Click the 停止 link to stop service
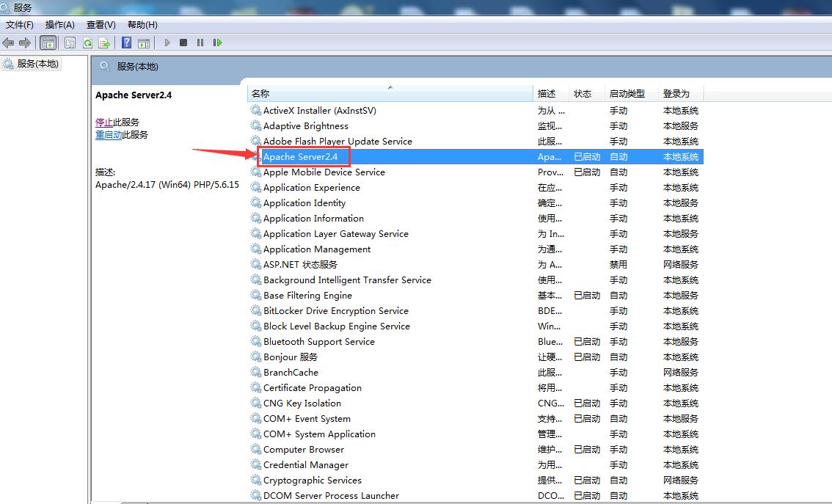The height and width of the screenshot is (504, 832). coord(104,122)
